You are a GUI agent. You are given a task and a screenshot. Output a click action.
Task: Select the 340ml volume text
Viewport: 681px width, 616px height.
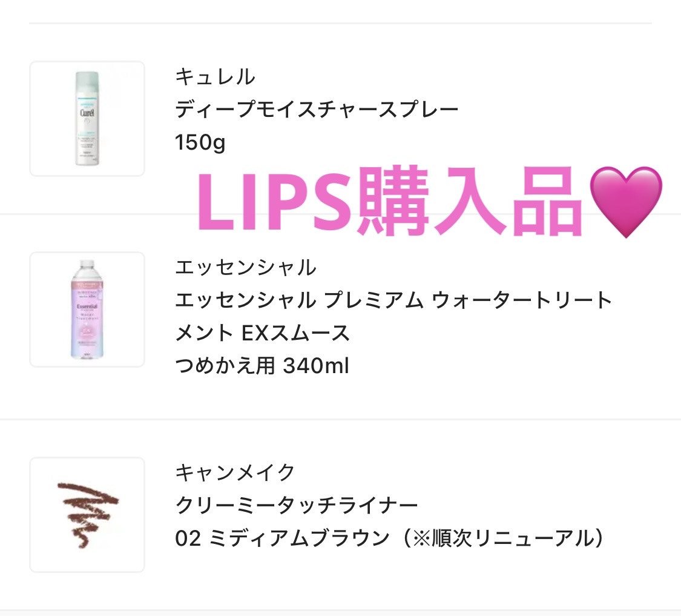click(x=316, y=366)
